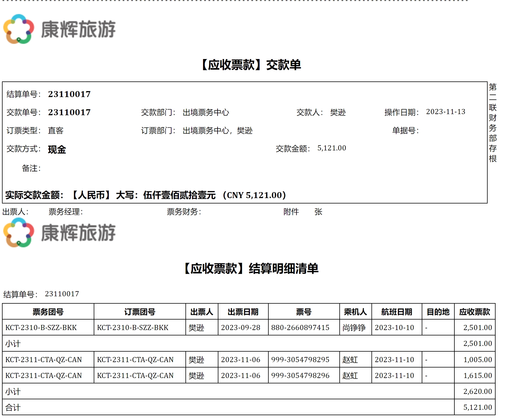
Task: Click the 票务团号 column header
Action: tap(48, 312)
